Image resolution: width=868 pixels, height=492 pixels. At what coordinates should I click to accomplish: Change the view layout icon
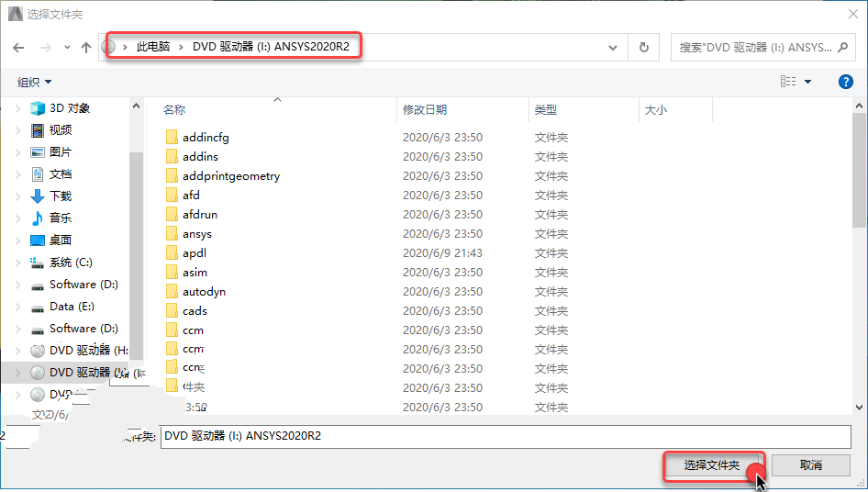coord(788,82)
